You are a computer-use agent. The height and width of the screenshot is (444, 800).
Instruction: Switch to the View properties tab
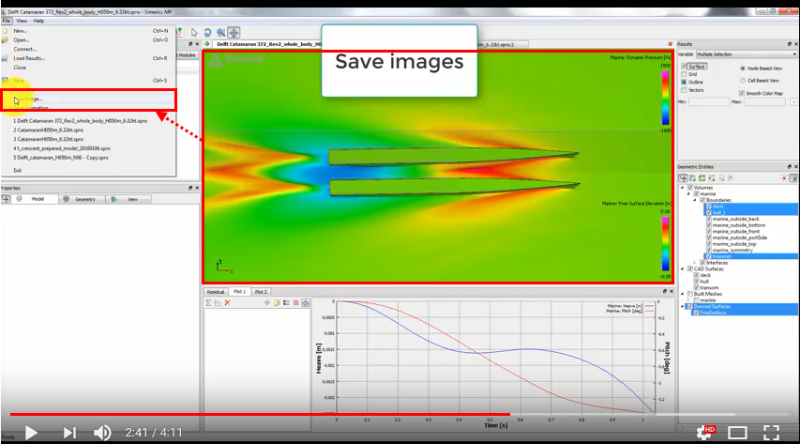click(x=129, y=199)
